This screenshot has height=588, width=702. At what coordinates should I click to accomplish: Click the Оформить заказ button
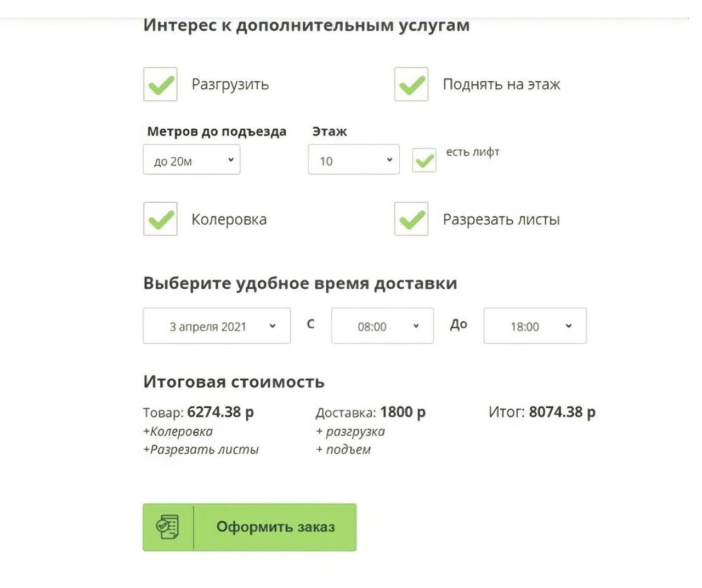click(x=250, y=527)
